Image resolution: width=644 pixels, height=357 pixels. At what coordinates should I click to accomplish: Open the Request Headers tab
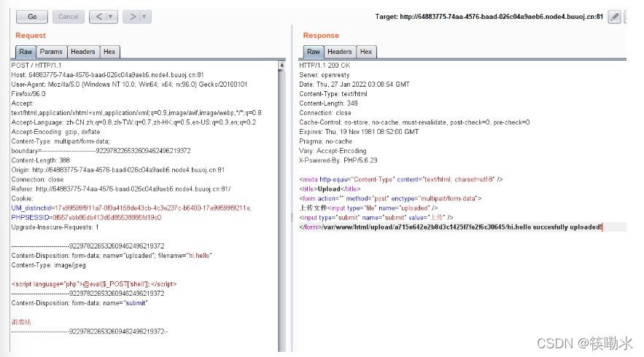83,52
